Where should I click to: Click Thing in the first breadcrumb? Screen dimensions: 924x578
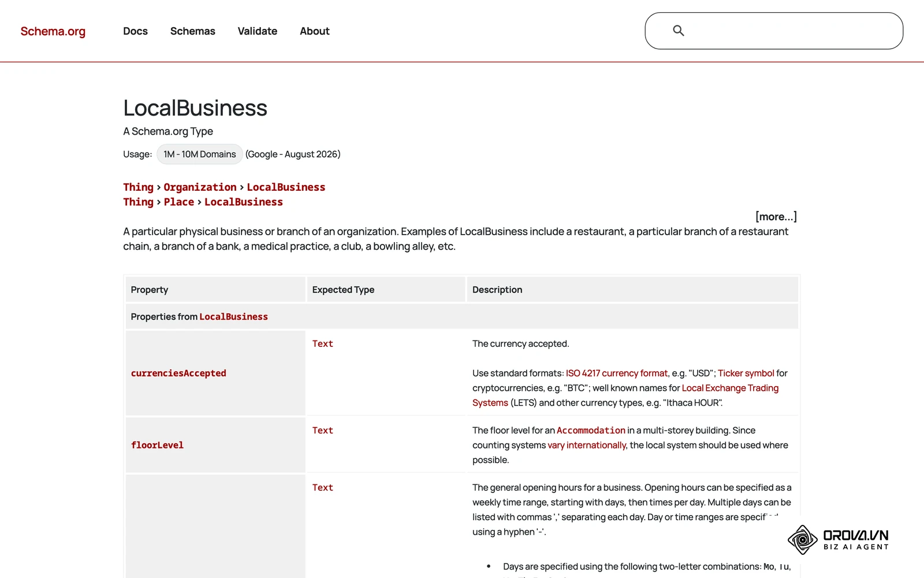138,187
